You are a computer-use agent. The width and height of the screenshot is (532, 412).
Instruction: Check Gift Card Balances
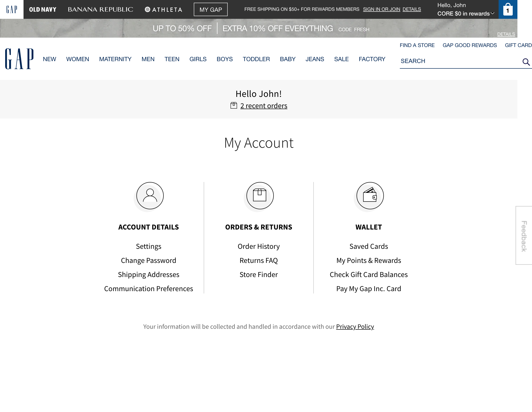click(368, 274)
